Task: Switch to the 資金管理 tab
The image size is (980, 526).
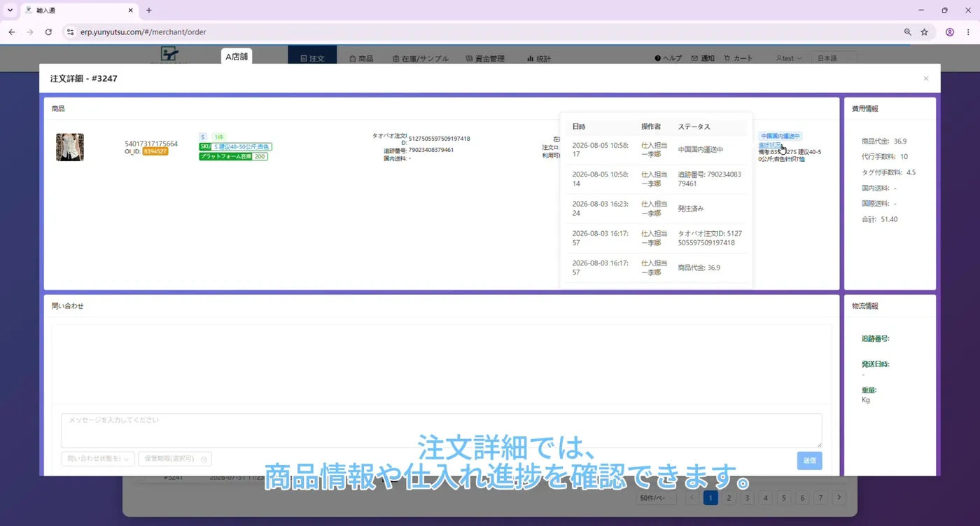Action: click(484, 59)
